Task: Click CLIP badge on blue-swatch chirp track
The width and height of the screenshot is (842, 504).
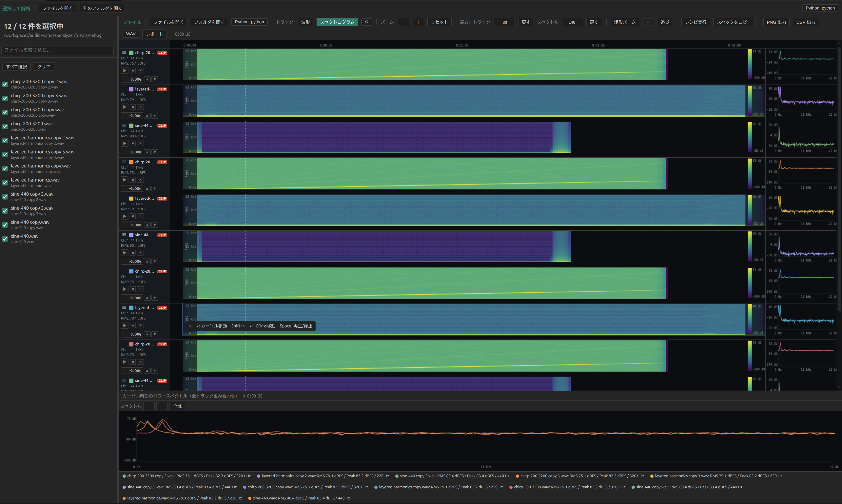Action: coord(162,271)
